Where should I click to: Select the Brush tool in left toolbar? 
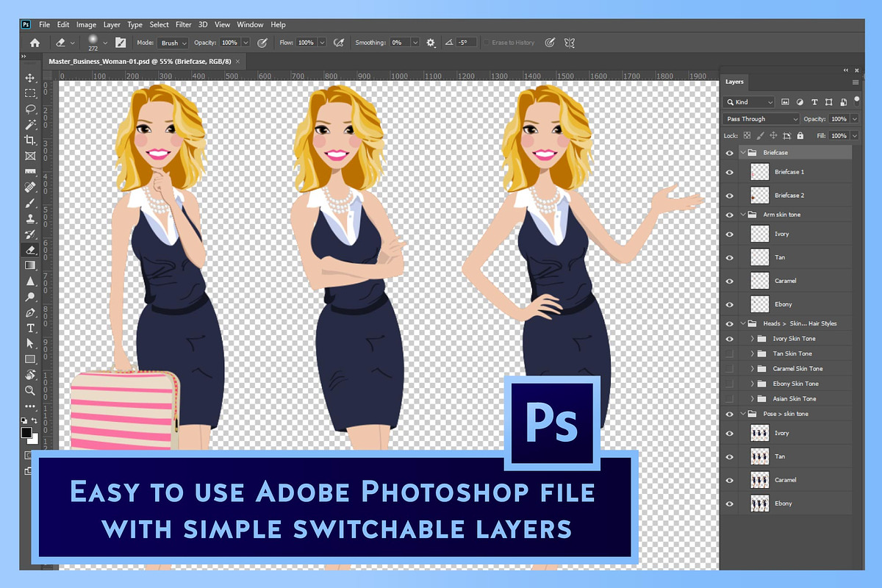coord(30,203)
